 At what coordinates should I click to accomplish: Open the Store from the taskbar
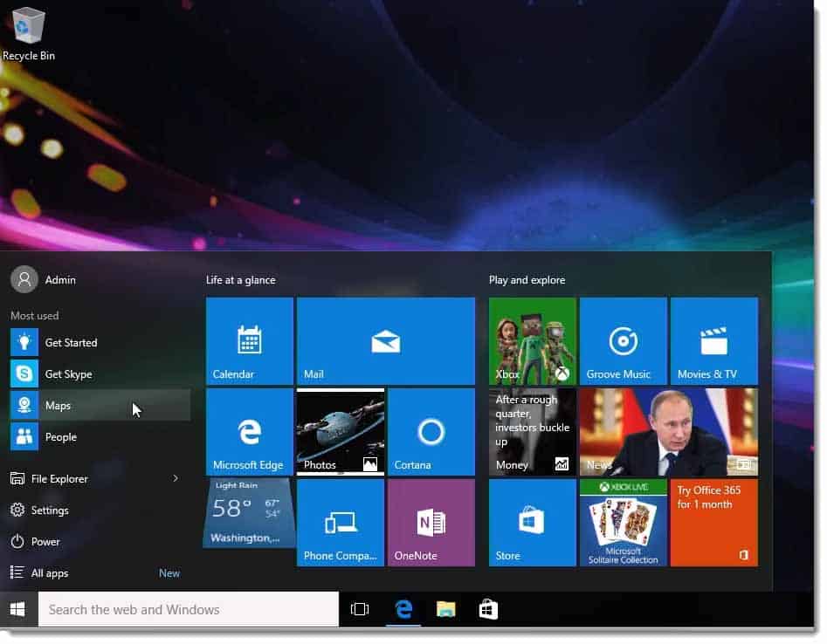pyautogui.click(x=488, y=609)
